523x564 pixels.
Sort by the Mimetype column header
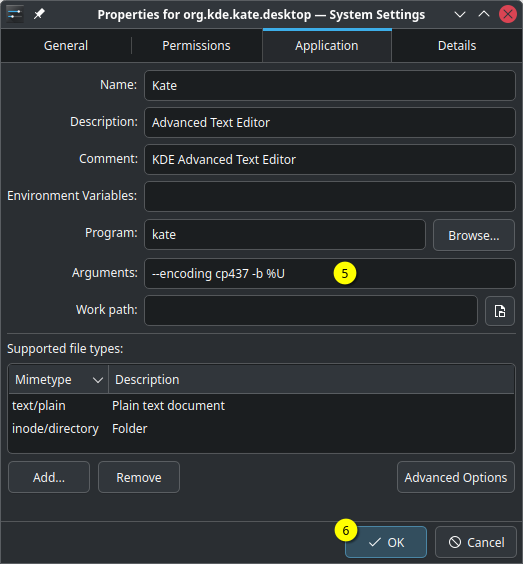[59, 379]
